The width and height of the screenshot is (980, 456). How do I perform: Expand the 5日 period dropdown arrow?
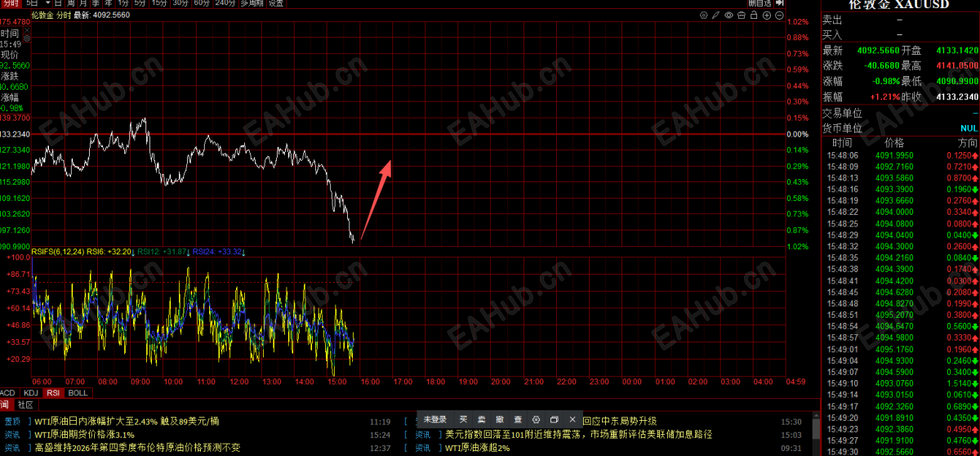[x=48, y=4]
